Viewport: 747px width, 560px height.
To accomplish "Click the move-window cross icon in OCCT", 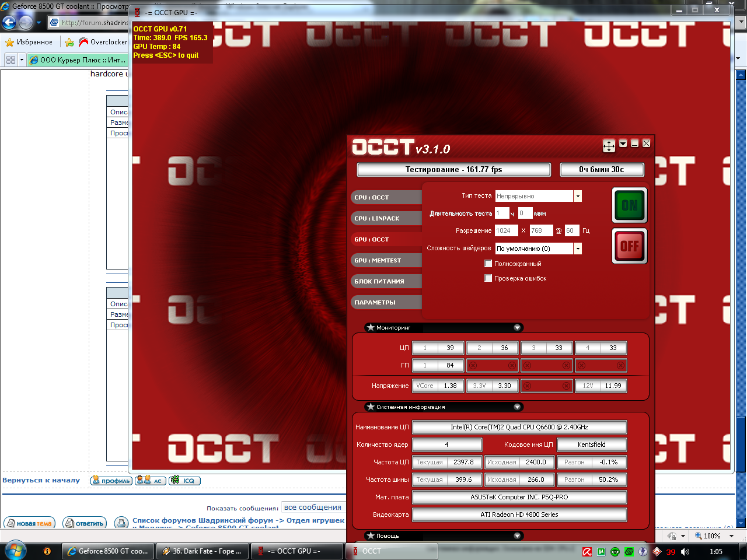I will (x=609, y=146).
